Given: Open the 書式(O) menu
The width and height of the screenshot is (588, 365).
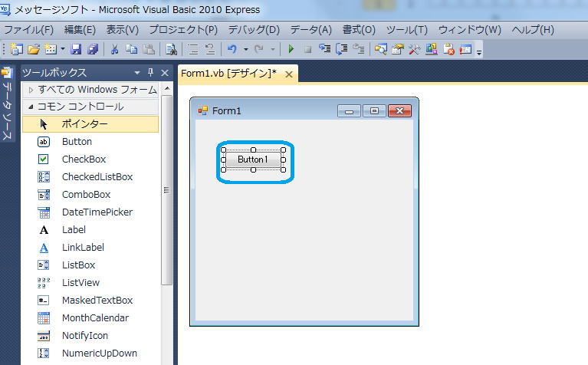Looking at the screenshot, I should coord(359,30).
